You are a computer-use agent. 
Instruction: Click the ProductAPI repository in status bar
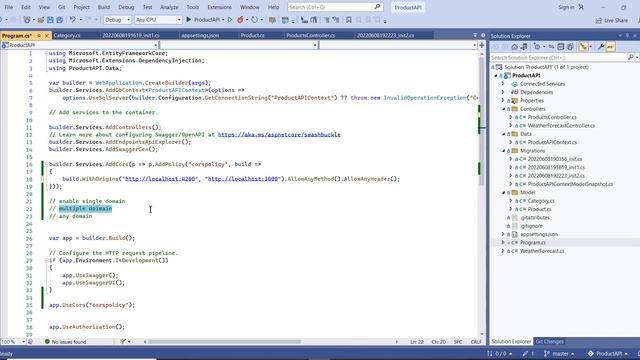(607, 353)
